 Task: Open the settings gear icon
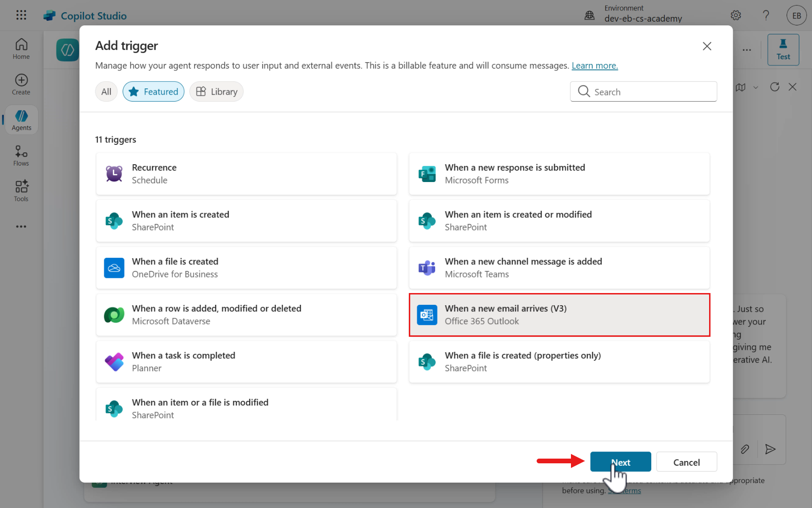(x=736, y=16)
